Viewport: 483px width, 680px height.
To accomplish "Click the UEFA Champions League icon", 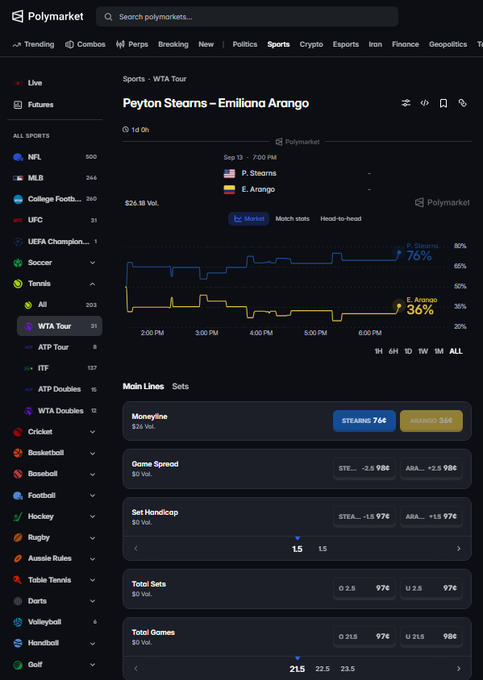I will pos(18,241).
